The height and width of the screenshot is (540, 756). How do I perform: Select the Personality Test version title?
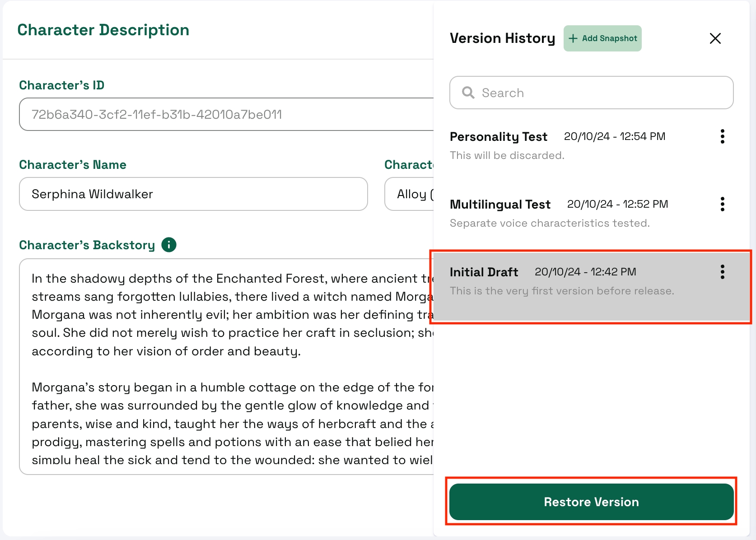498,136
